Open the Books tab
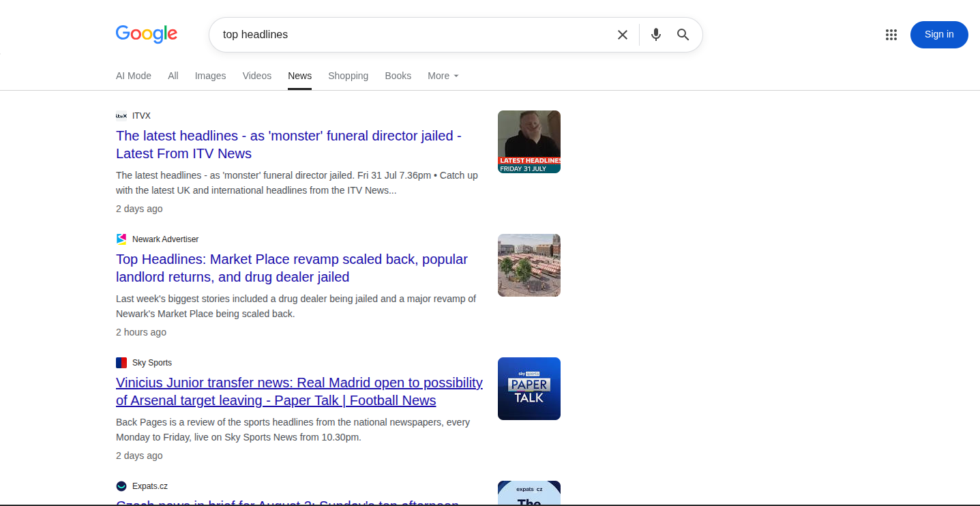Viewport: 980px width, 506px height. [x=398, y=76]
